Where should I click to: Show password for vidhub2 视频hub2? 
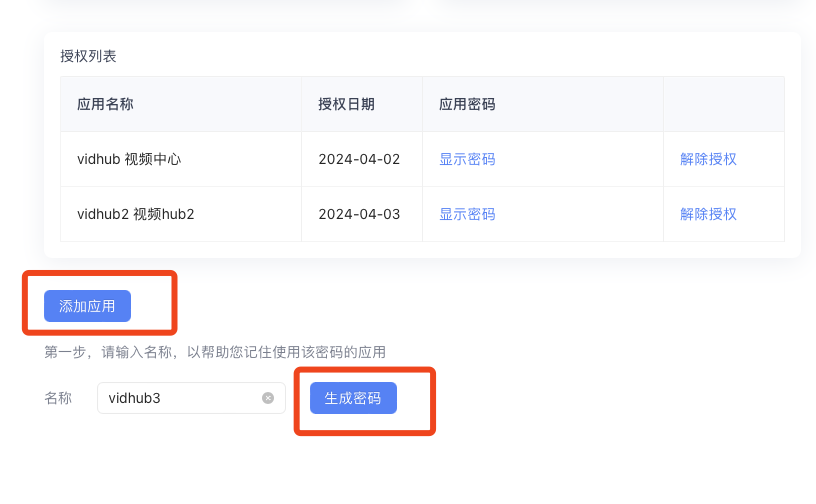[467, 214]
